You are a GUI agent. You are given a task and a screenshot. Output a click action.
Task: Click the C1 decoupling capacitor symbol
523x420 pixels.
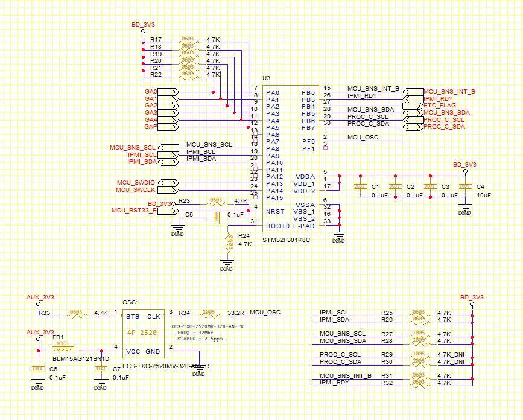pos(360,188)
